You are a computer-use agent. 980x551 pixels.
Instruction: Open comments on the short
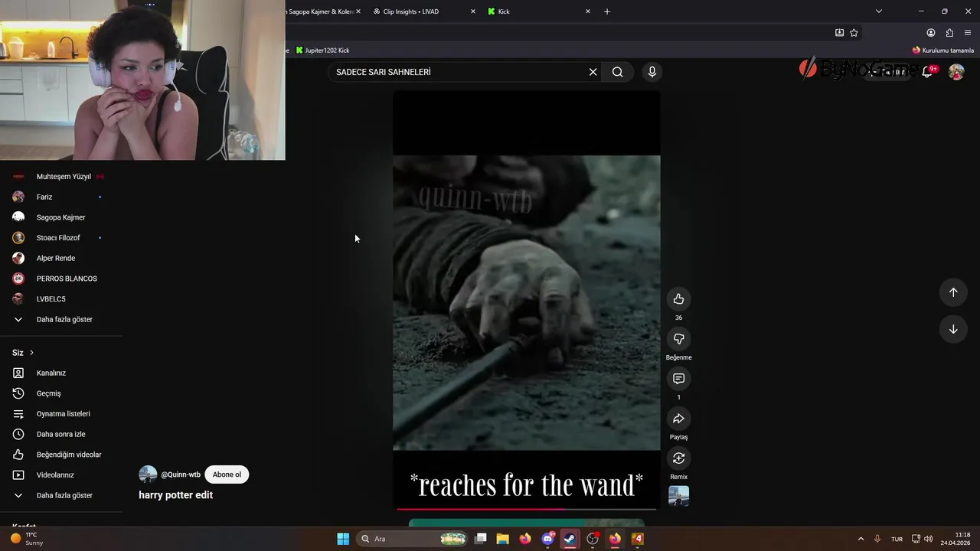678,378
